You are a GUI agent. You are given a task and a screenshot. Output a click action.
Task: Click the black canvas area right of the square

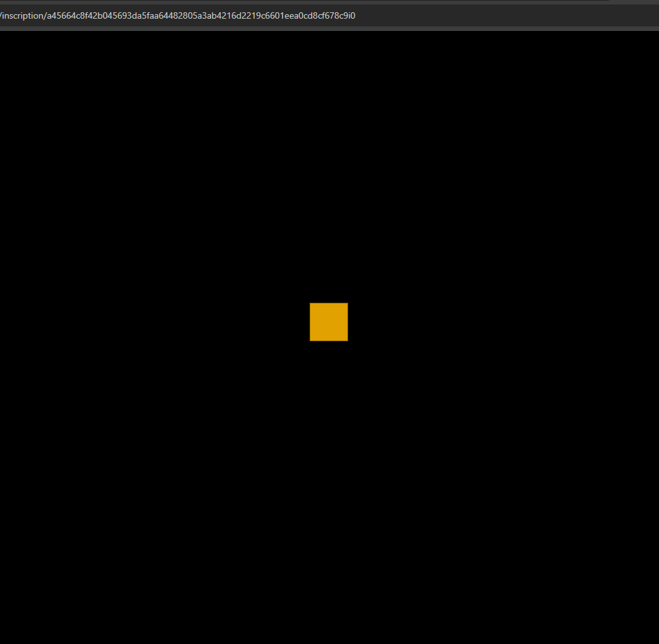tap(502, 321)
